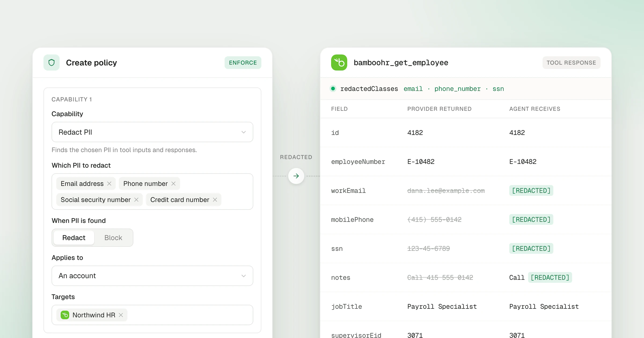Click the TOOL RESPONSE badge
644x338 pixels.
tap(571, 63)
